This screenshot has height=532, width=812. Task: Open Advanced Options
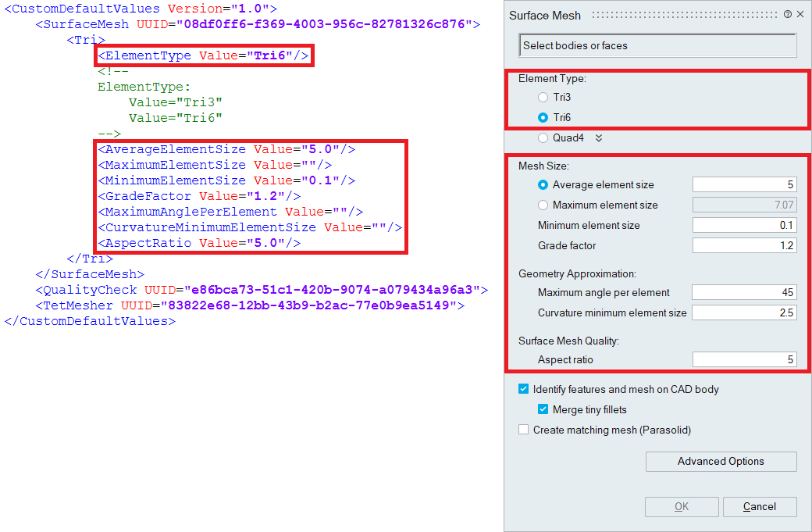[x=721, y=462]
